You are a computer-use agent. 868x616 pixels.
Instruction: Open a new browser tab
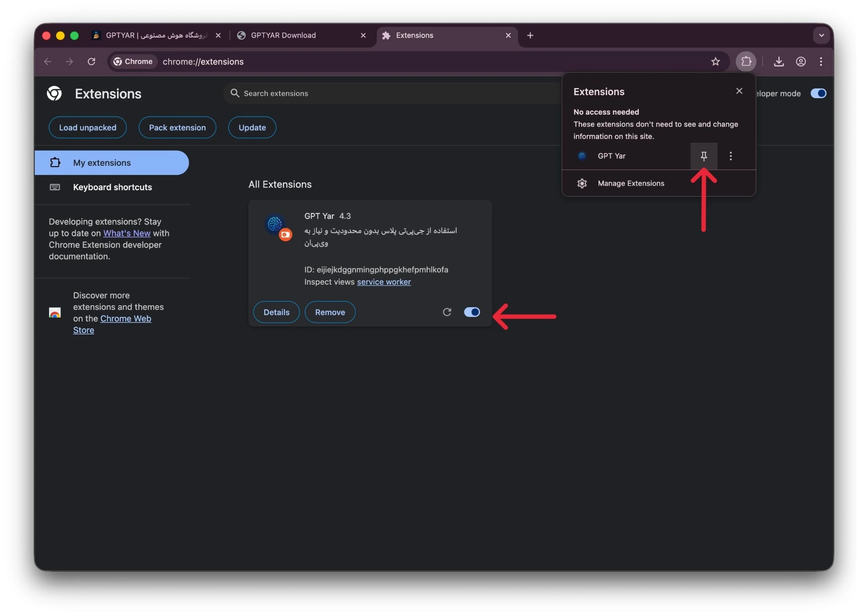click(530, 36)
